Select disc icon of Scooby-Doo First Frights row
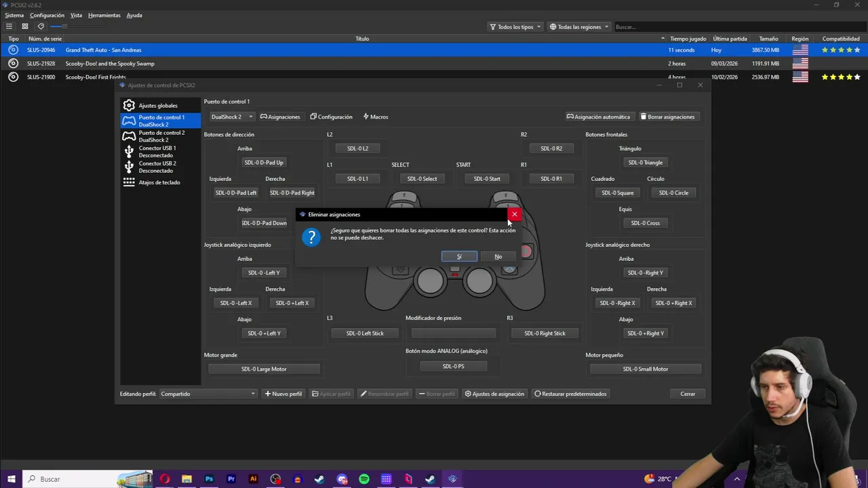868x488 pixels. click(13, 77)
